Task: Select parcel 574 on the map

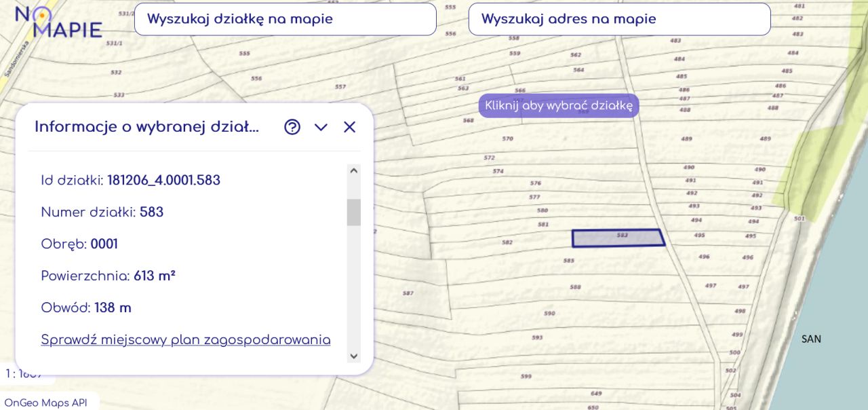Action: (498, 171)
